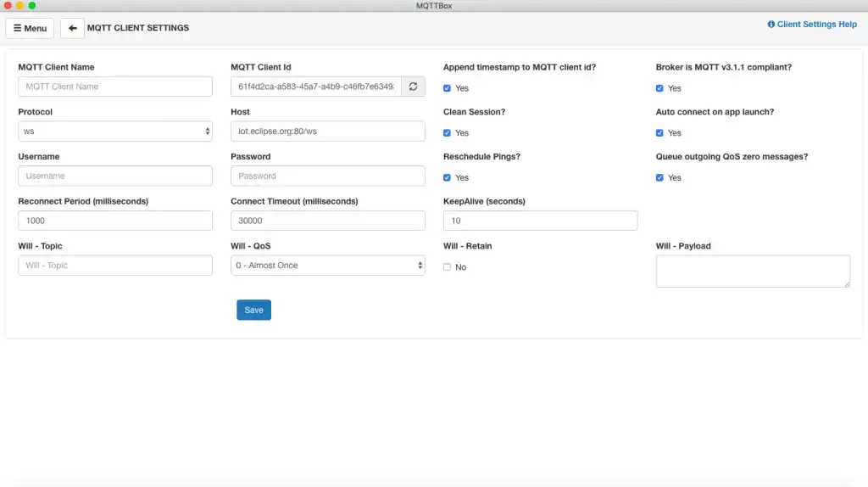Click the KeepAlive seconds field
The image size is (868, 487).
(x=540, y=221)
